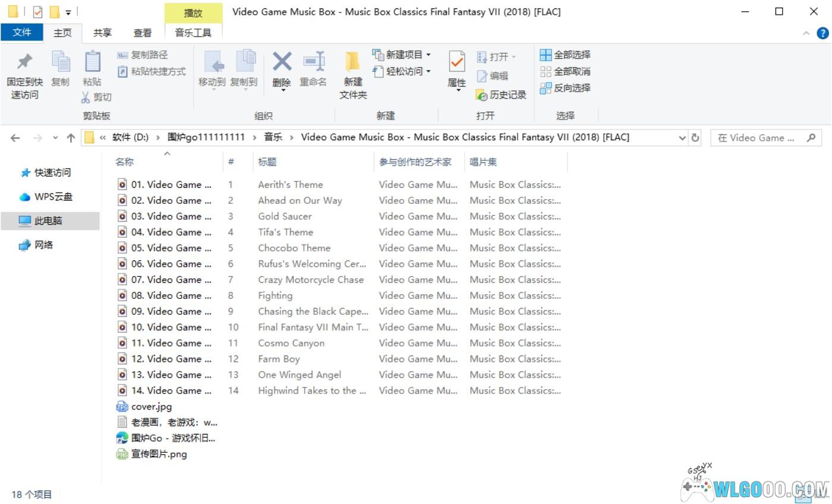The width and height of the screenshot is (832, 504).
Task: Click the red Delete X icon
Action: (x=282, y=62)
